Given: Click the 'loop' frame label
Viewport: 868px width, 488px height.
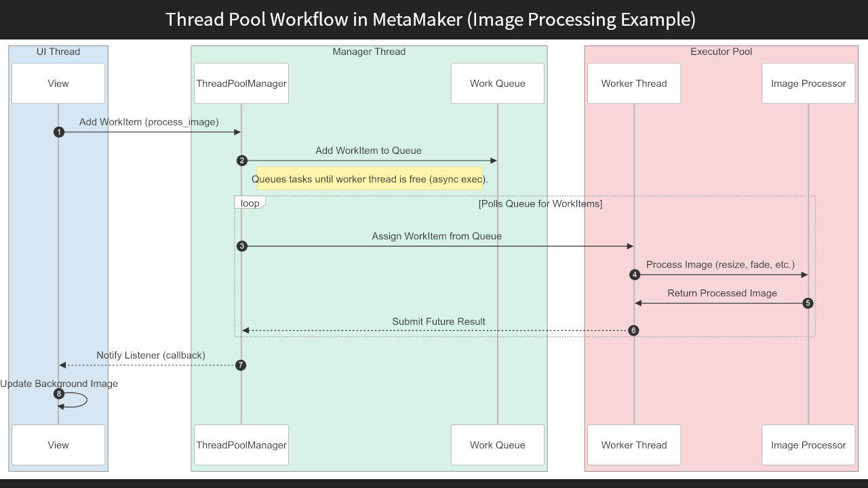Looking at the screenshot, I should tap(250, 203).
